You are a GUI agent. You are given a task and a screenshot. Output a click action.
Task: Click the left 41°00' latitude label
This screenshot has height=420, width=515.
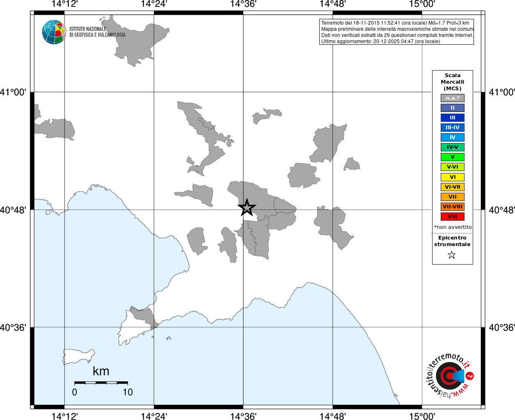point(13,92)
